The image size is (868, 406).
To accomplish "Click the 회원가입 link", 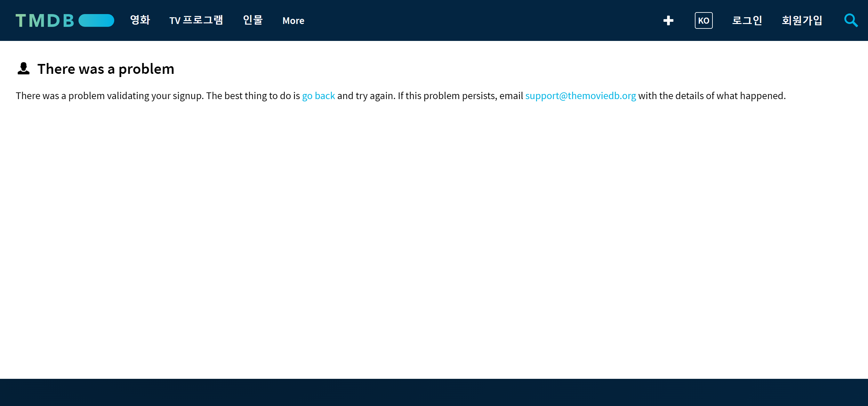I will (802, 20).
